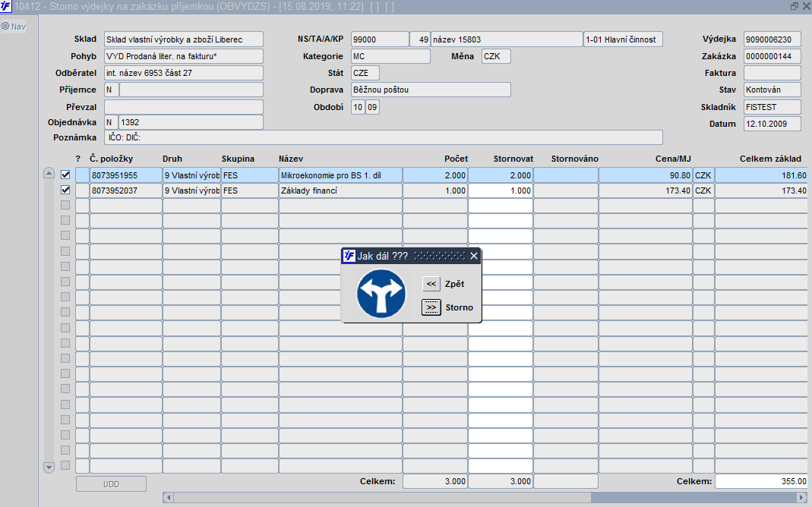The image size is (812, 507).
Task: Click the empty Faktura field
Action: point(773,73)
